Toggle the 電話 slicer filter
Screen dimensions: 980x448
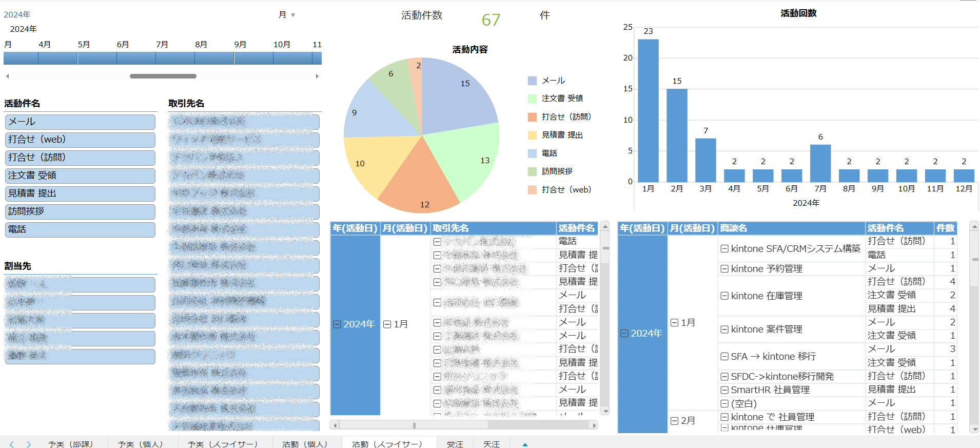click(80, 229)
